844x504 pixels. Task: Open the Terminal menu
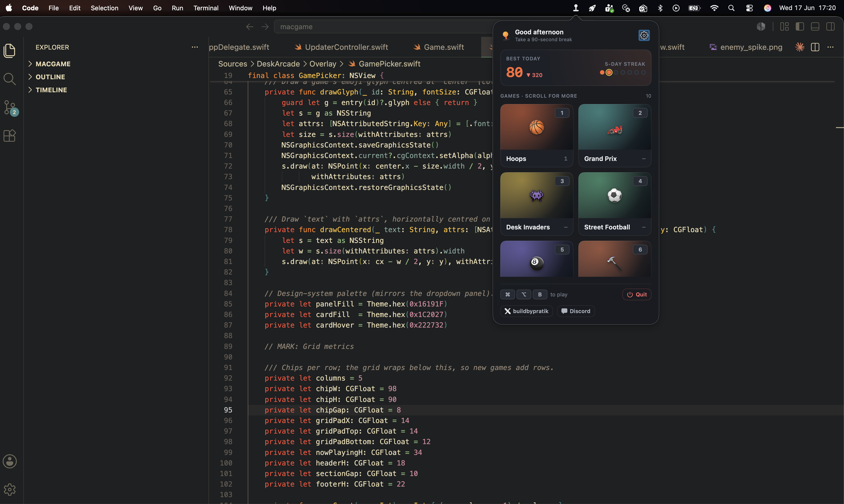pos(205,8)
